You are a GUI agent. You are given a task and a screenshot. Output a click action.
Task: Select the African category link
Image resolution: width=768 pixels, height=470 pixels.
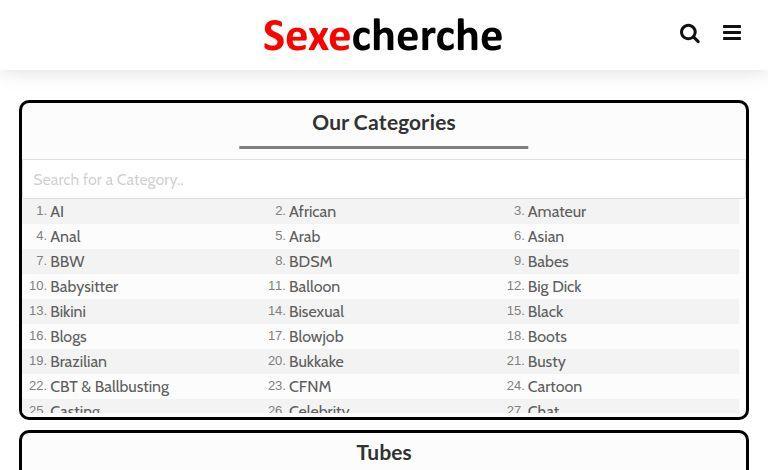[x=312, y=212]
